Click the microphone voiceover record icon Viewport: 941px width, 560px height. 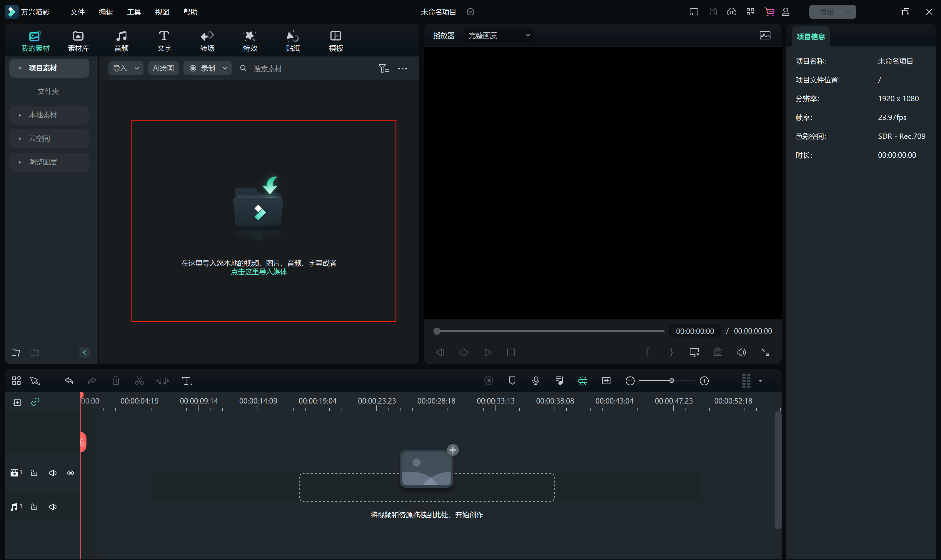535,380
